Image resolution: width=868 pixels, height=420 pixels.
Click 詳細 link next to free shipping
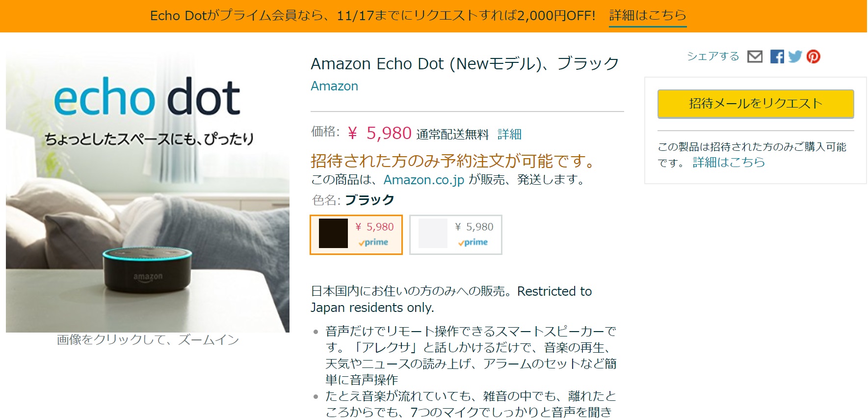(509, 134)
